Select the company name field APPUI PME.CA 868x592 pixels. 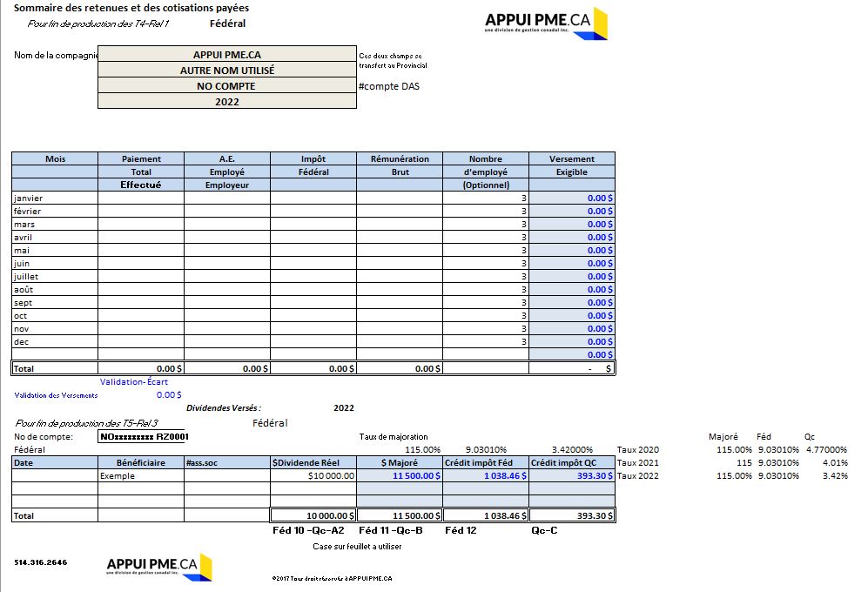click(x=227, y=54)
